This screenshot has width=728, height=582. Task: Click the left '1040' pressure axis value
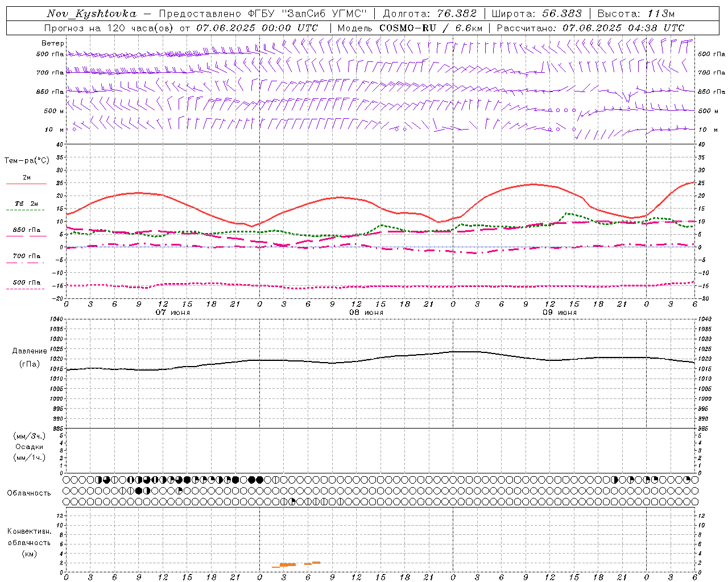pos(55,319)
